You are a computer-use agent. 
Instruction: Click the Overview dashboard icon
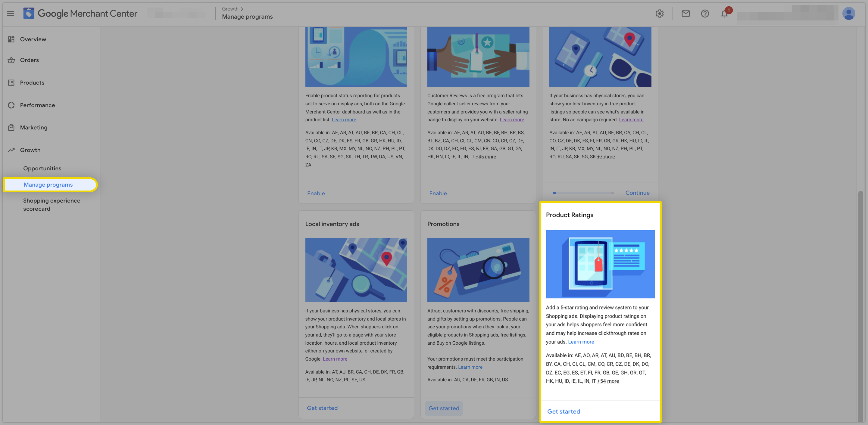pyautogui.click(x=11, y=39)
